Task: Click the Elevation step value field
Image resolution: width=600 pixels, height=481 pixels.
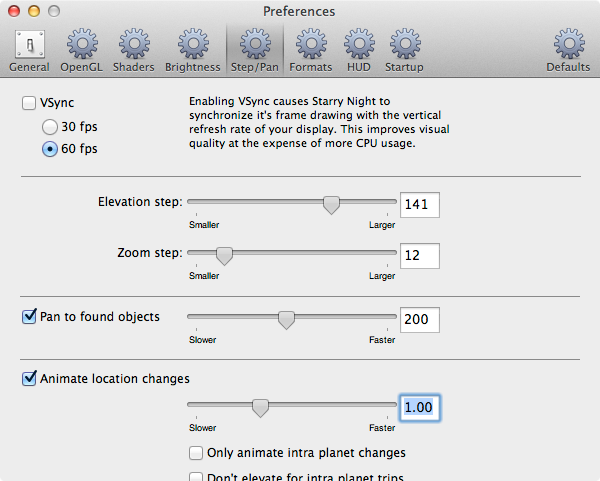Action: 420,204
